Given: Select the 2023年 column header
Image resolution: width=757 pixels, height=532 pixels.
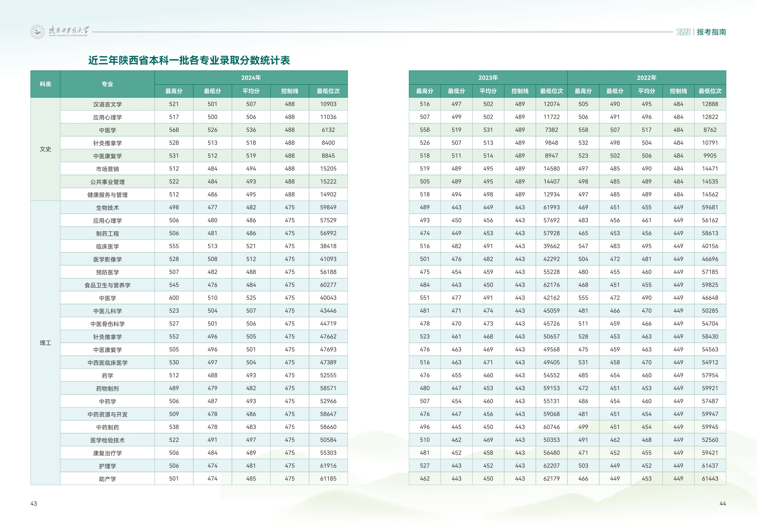Looking at the screenshot, I should point(488,78).
